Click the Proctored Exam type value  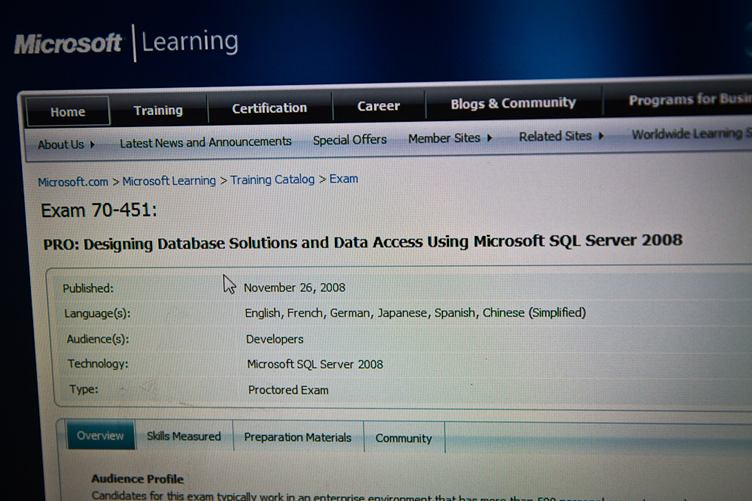[x=288, y=390]
